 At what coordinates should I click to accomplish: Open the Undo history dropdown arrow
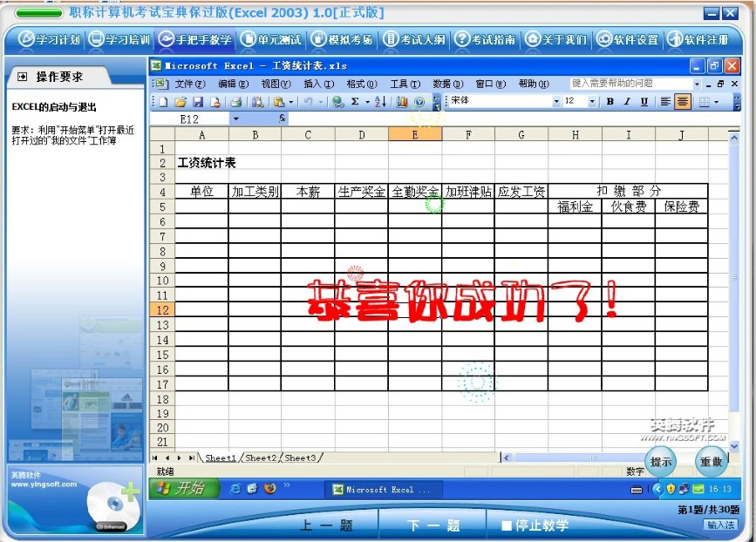[320, 102]
